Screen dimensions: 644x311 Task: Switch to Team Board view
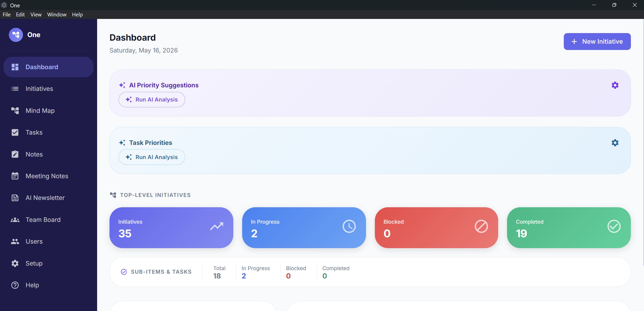tap(48, 220)
